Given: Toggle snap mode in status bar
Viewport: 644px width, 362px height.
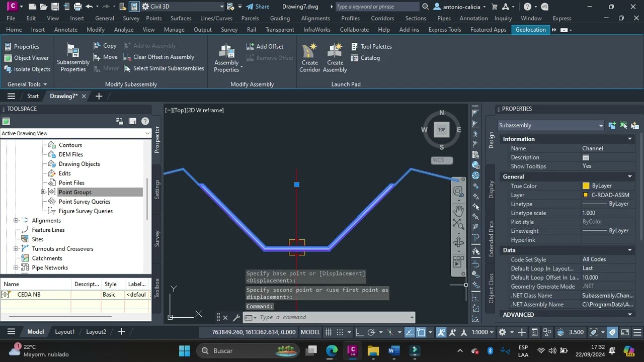Looking at the screenshot, I should pos(340,332).
